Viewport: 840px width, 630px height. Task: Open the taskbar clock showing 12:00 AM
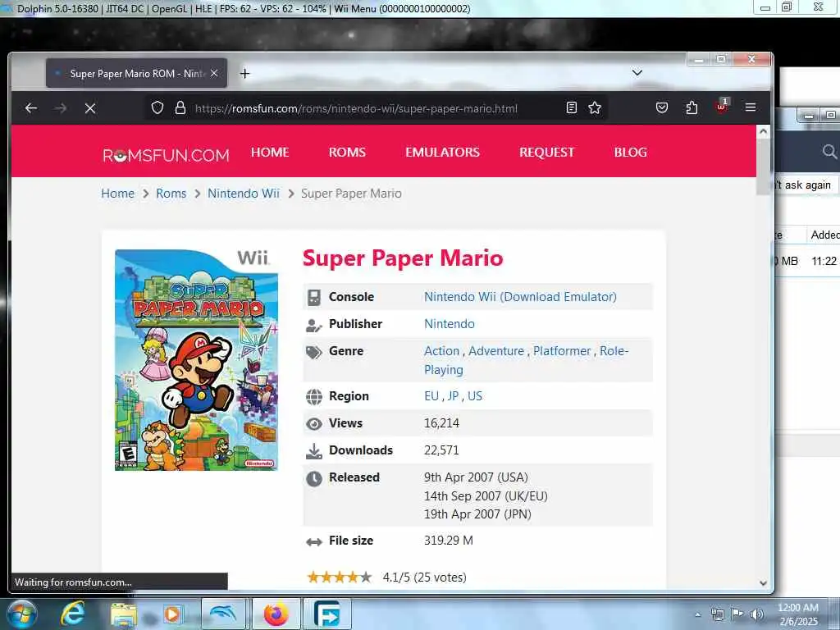click(798, 614)
